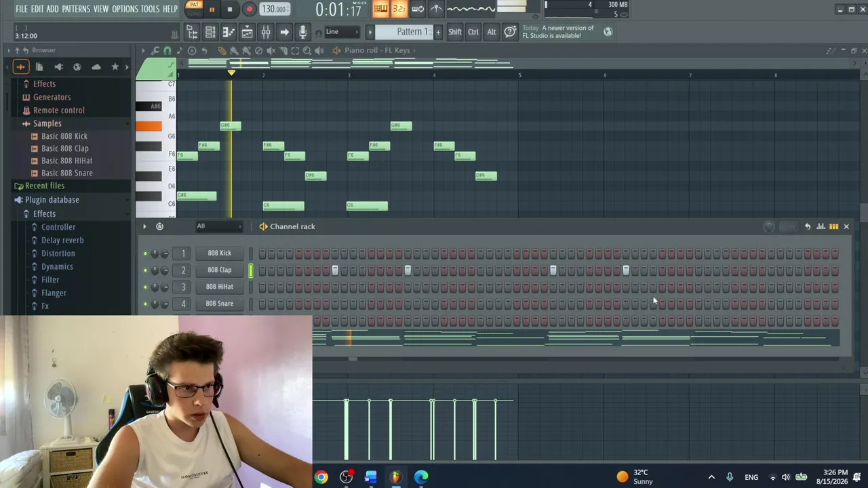Toggle the typing keyboard to piano icon
Image resolution: width=868 pixels, height=488 pixels.
click(x=380, y=9)
